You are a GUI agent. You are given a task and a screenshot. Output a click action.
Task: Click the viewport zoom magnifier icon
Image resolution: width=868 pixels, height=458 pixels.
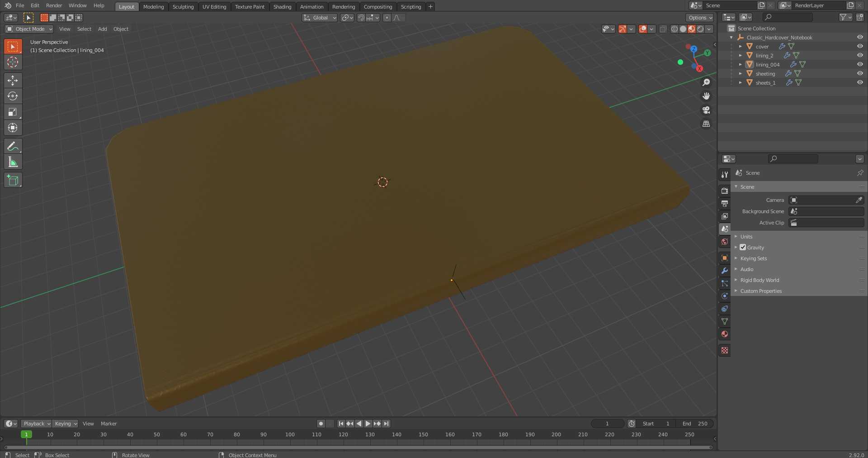(x=706, y=82)
